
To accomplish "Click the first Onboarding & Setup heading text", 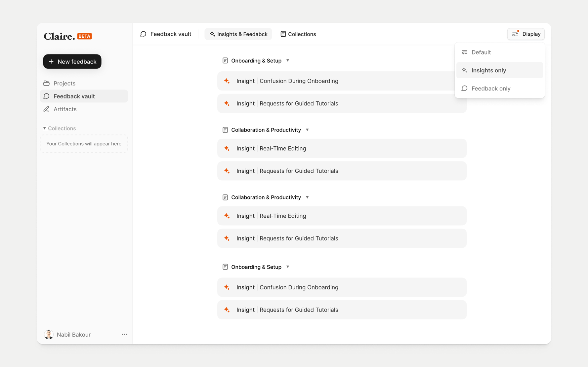I will click(256, 60).
